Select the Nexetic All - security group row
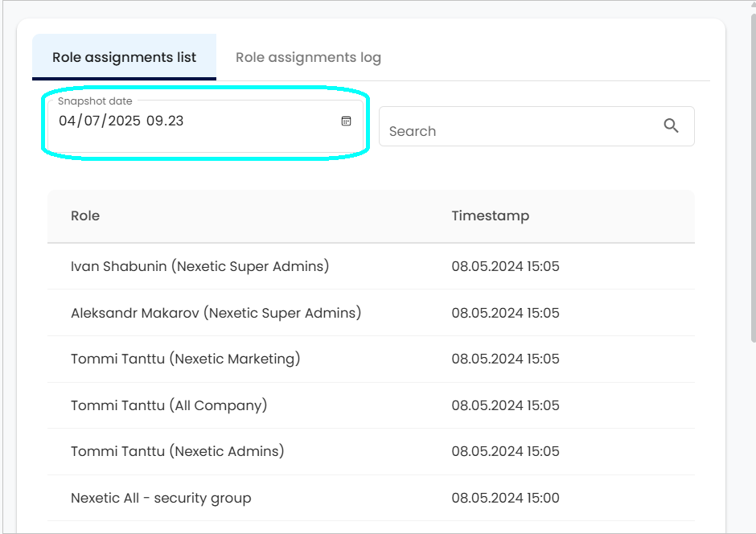Screen dimensions: 756x534 [372, 498]
